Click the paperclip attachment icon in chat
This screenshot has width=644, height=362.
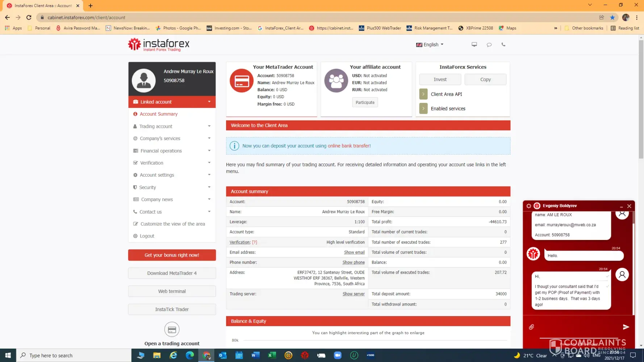(x=531, y=327)
